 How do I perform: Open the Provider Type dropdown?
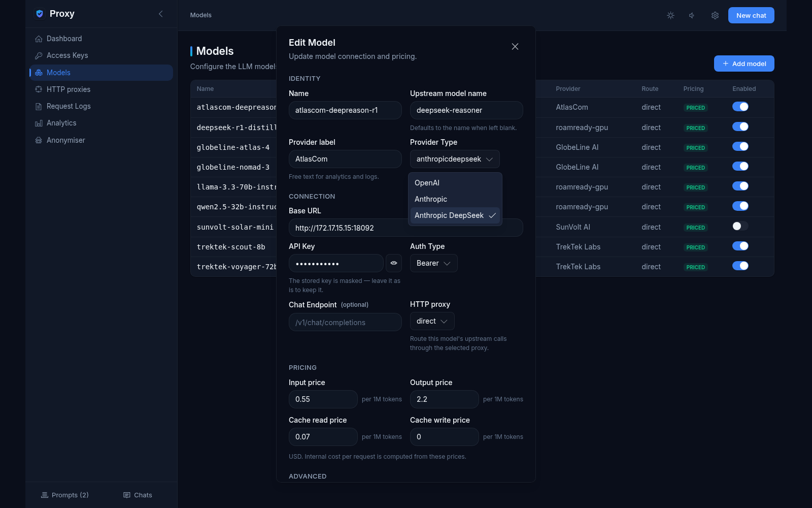pyautogui.click(x=455, y=159)
